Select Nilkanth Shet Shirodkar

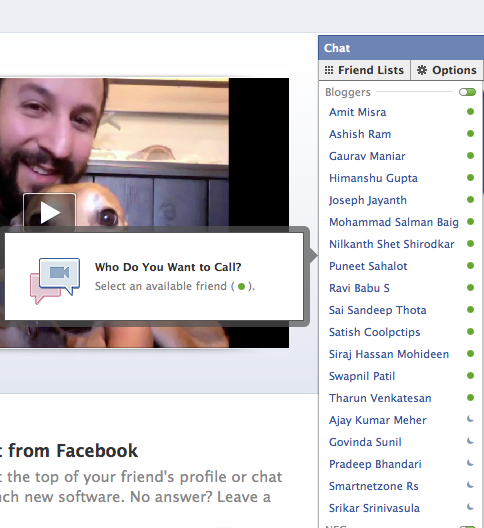tap(392, 244)
